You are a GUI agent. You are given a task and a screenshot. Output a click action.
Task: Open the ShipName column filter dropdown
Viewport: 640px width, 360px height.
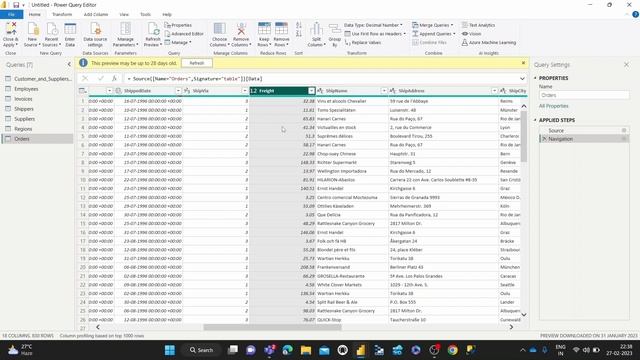384,91
